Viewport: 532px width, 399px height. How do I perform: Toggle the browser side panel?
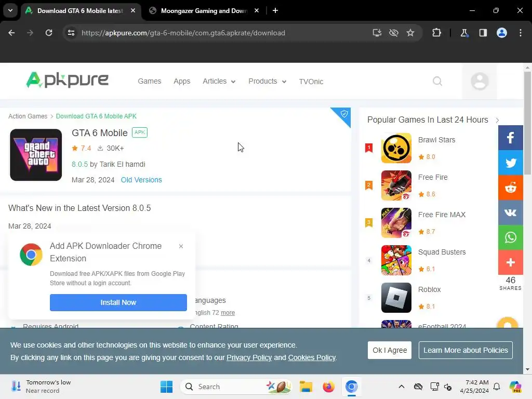point(483,33)
